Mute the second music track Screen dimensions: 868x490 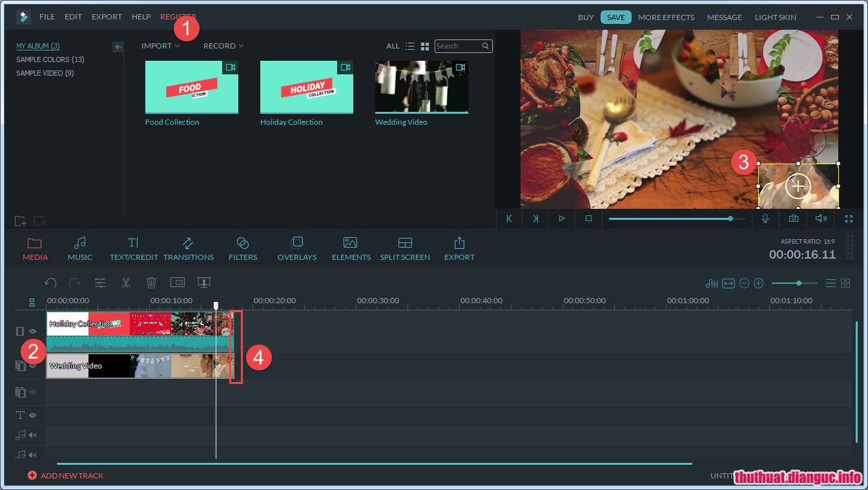(x=33, y=454)
